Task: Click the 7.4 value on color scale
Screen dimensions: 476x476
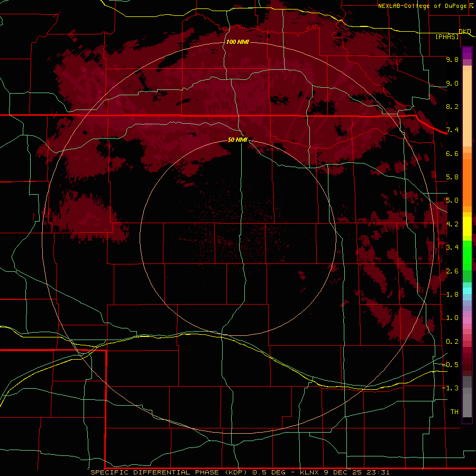Action: coord(452,130)
